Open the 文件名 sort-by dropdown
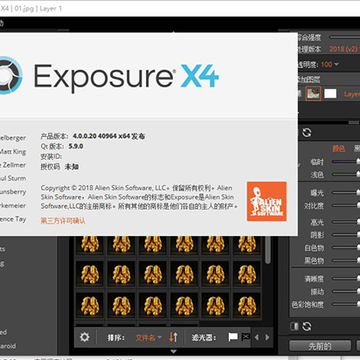This screenshot has height=360, width=360. point(149,337)
